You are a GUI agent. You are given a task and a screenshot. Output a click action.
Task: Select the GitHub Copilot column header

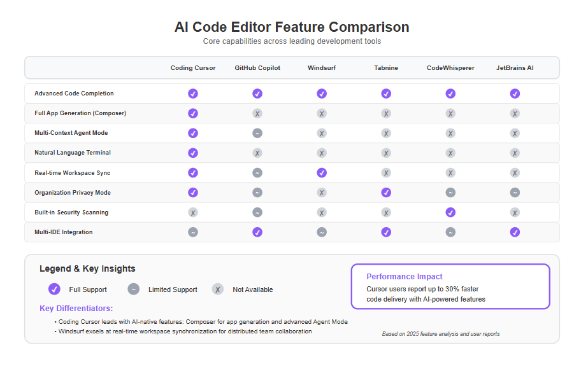pos(257,68)
